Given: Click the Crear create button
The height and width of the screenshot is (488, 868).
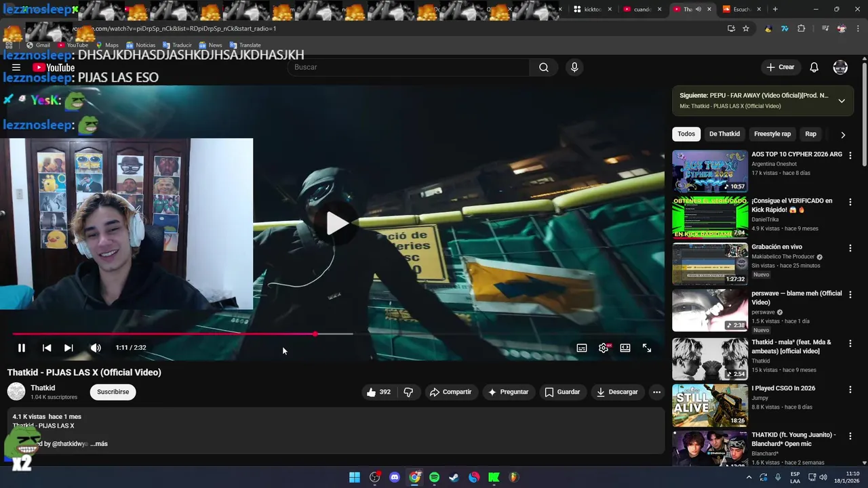Looking at the screenshot, I should click(x=781, y=67).
